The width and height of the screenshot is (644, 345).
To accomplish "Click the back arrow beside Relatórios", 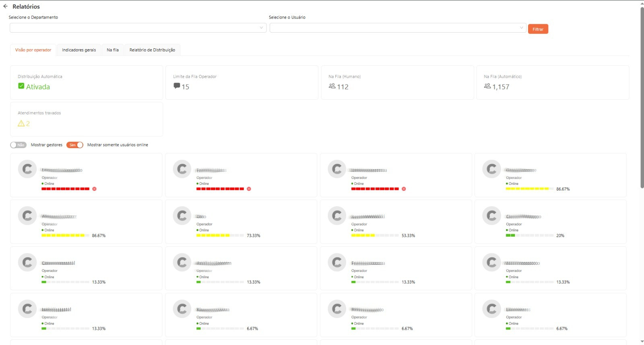I will [x=5, y=6].
